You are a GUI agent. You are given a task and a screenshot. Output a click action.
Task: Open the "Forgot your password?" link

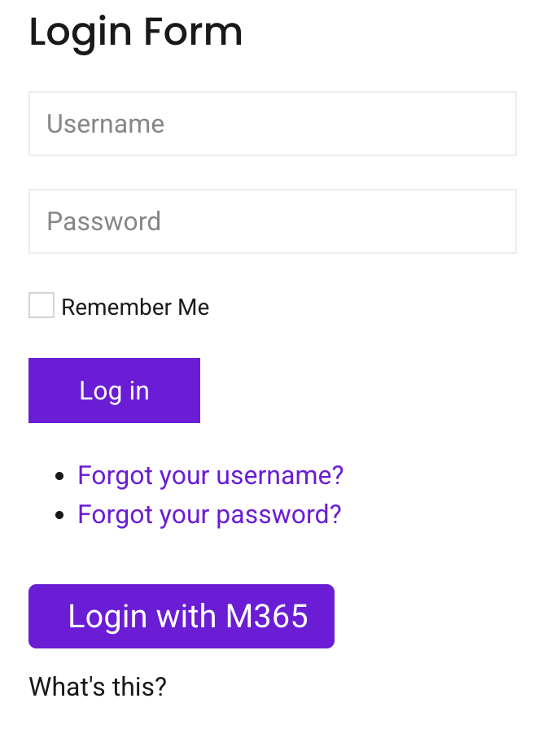click(x=209, y=514)
